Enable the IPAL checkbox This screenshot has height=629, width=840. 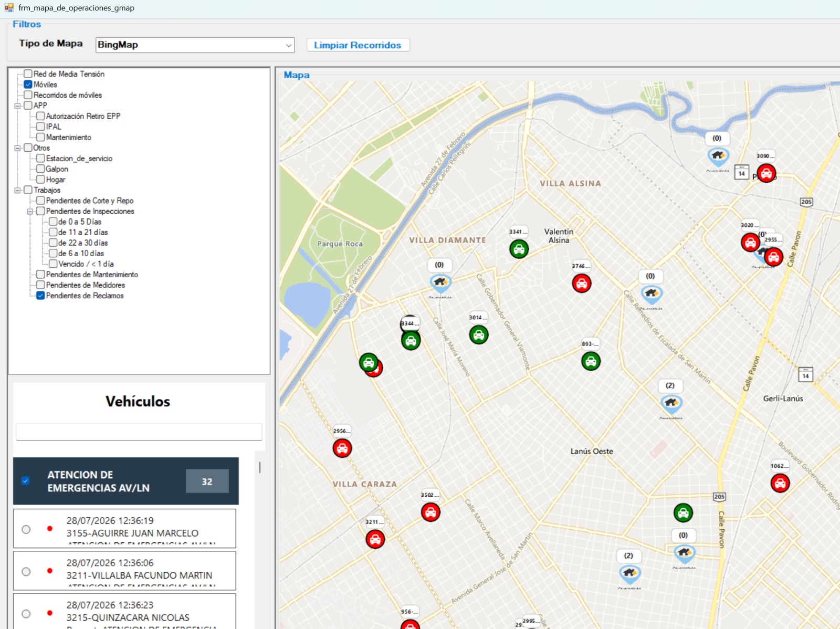pyautogui.click(x=40, y=127)
